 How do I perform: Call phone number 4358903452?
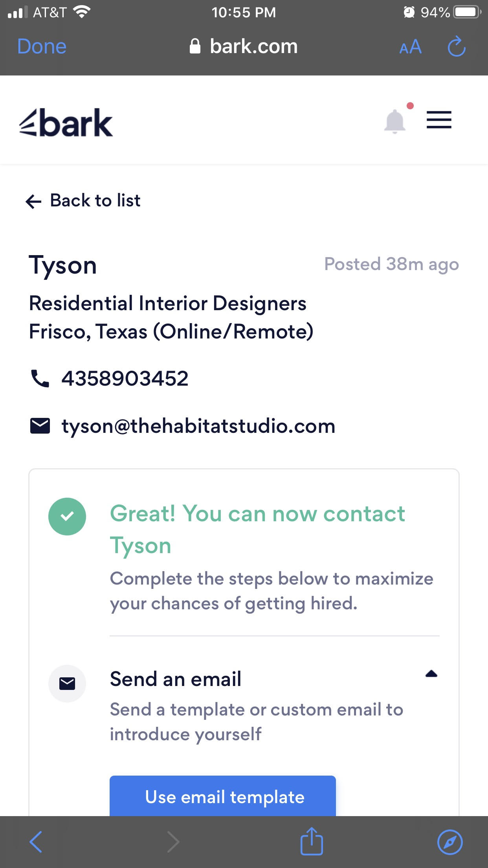[125, 379]
